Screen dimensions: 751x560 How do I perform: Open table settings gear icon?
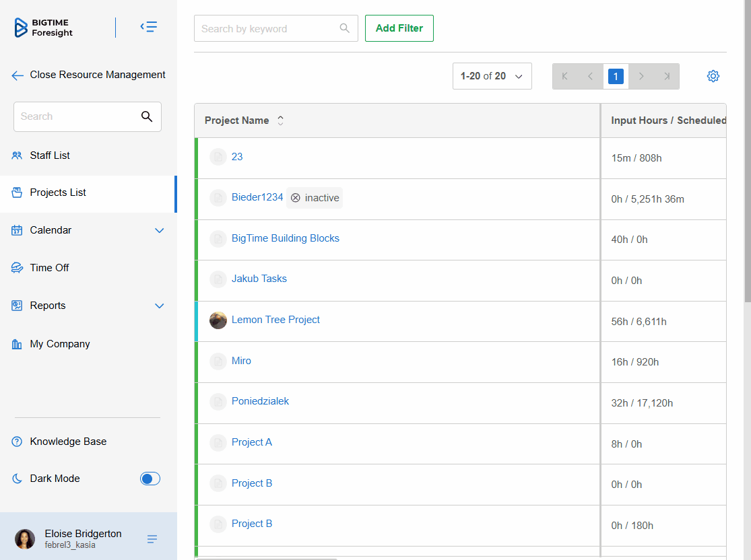(x=713, y=76)
